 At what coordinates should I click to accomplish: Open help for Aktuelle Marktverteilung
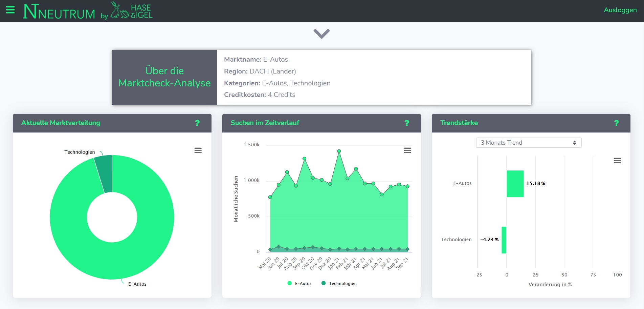[197, 123]
